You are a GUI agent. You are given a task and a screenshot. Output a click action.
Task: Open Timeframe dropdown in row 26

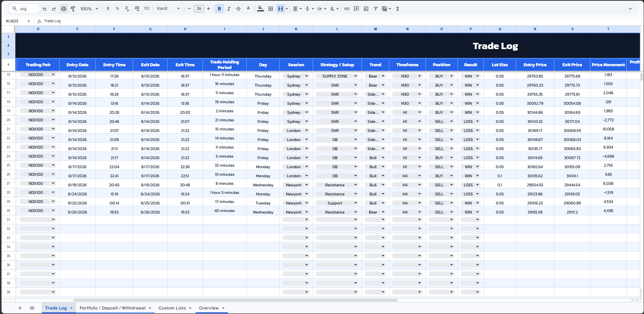click(x=420, y=176)
